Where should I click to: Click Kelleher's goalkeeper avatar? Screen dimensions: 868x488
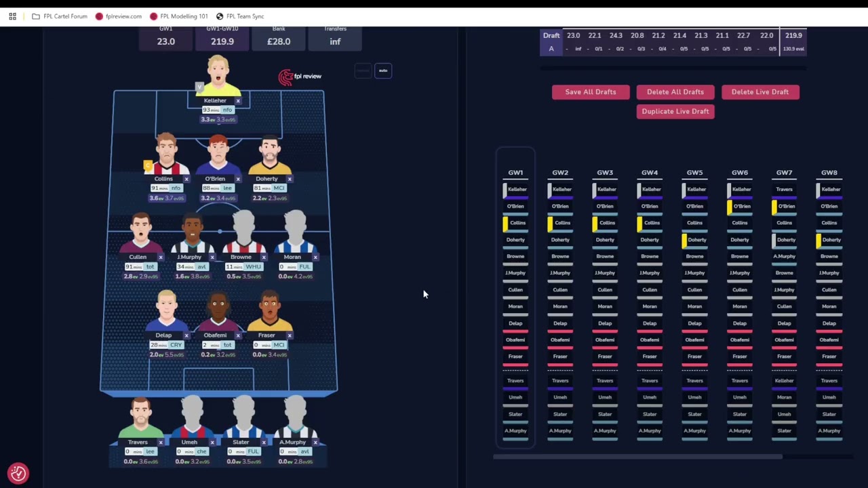(218, 76)
